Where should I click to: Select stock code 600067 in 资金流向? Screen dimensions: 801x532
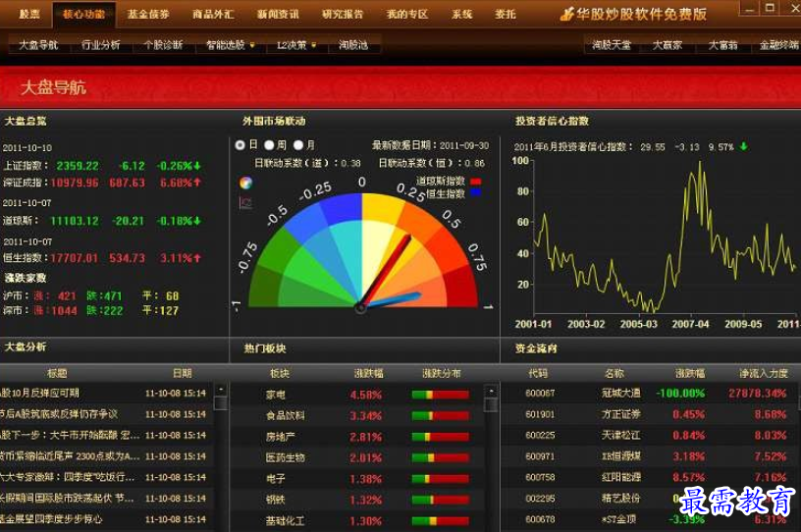coord(540,393)
